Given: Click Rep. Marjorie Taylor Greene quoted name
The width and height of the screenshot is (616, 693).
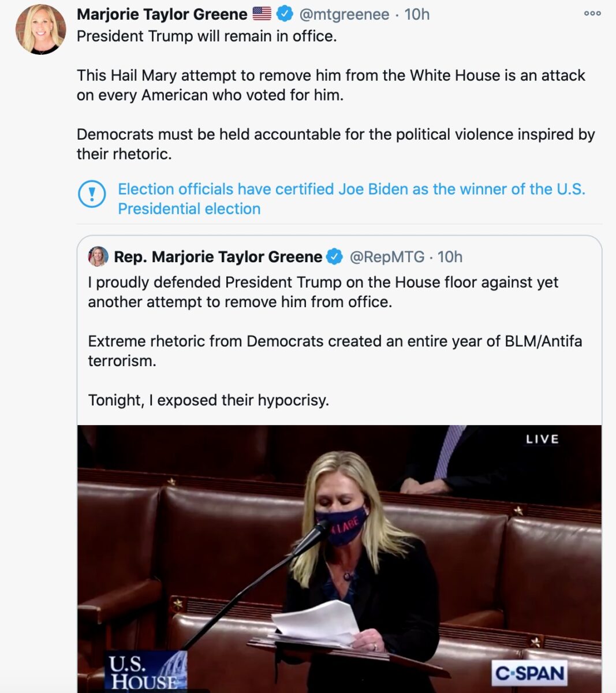Looking at the screenshot, I should coord(218,257).
